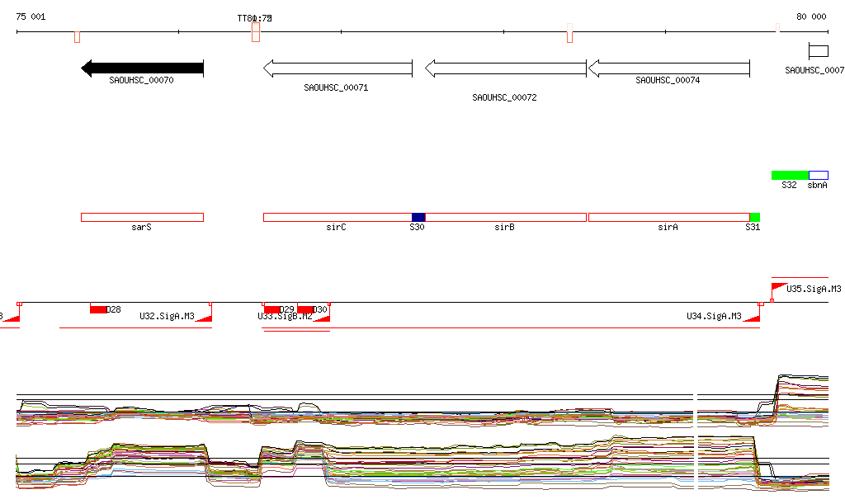
Task: Click the U35.SigA.M3 label text
Action: tap(814, 290)
